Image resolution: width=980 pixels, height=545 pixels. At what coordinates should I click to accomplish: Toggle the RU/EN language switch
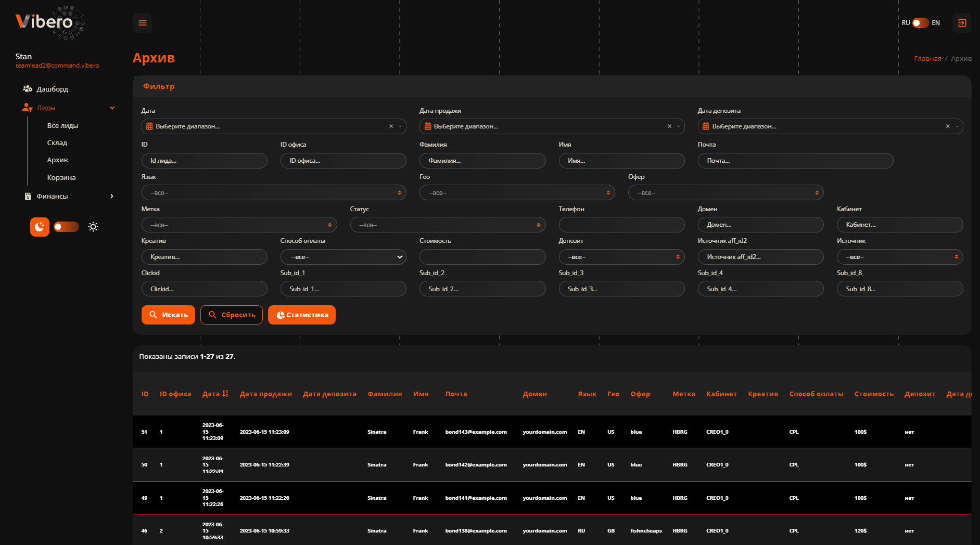tap(921, 23)
